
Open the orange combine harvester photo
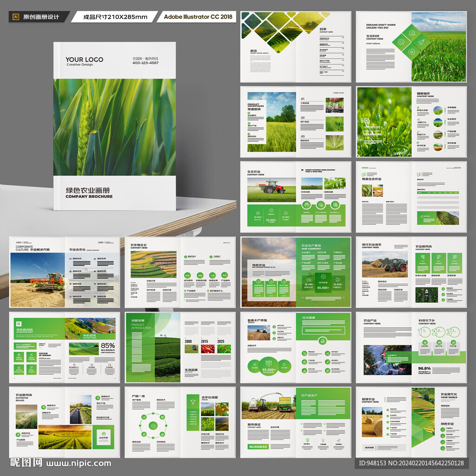(x=38, y=280)
